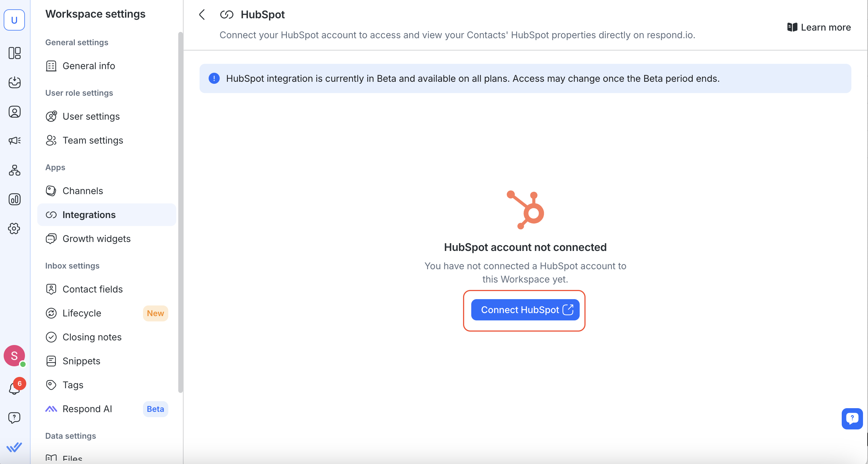Click the Connect HubSpot button
The image size is (868, 464).
pos(525,310)
